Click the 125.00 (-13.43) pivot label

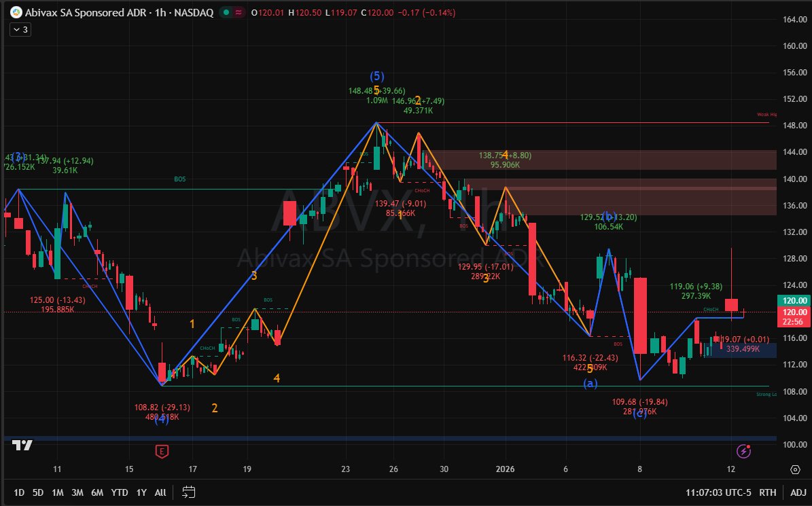point(58,300)
